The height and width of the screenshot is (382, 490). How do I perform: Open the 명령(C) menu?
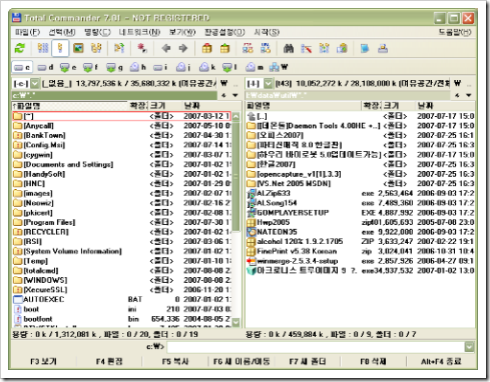[x=97, y=32]
